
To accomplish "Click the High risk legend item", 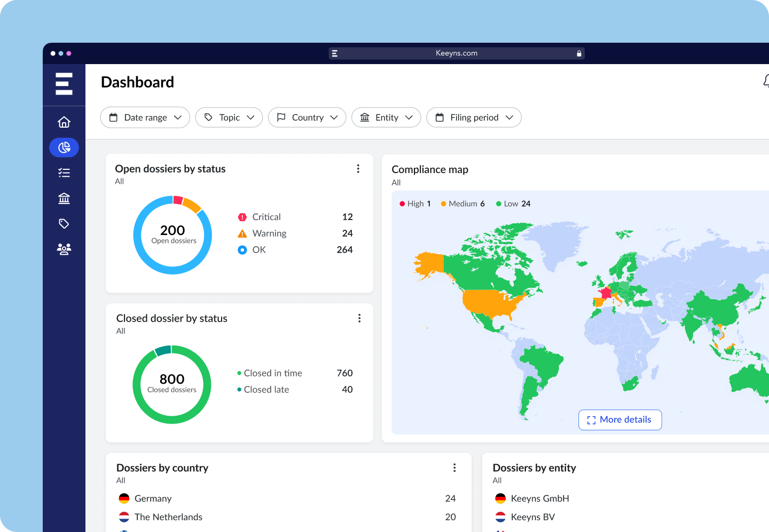I will point(415,204).
